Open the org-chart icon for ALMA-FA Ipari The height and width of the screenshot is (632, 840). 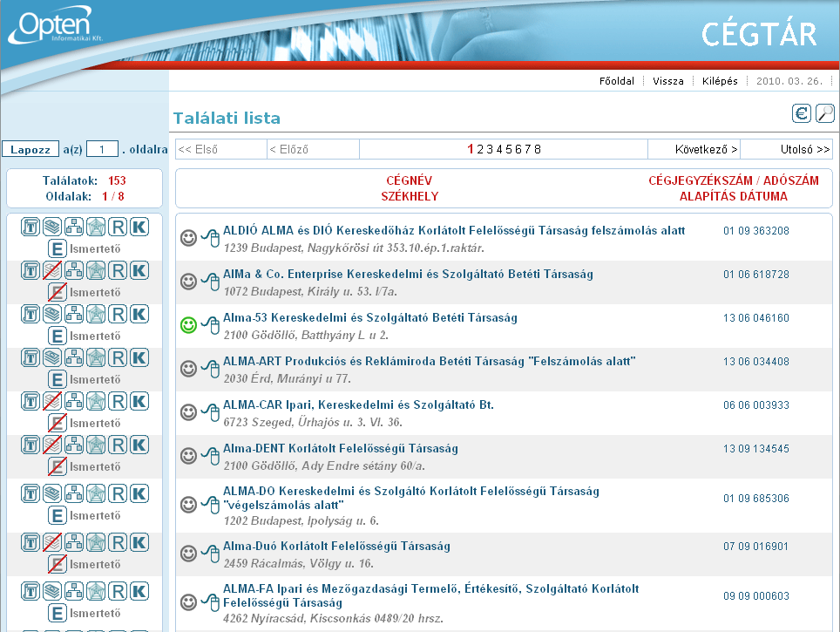click(74, 591)
